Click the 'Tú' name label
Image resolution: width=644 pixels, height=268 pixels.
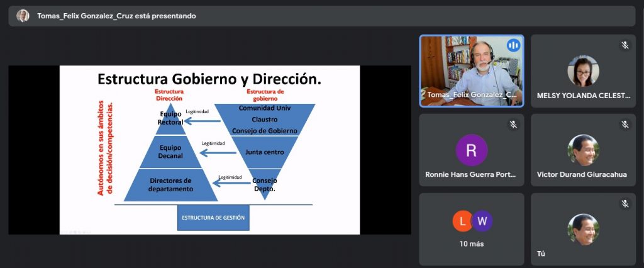coord(541,254)
